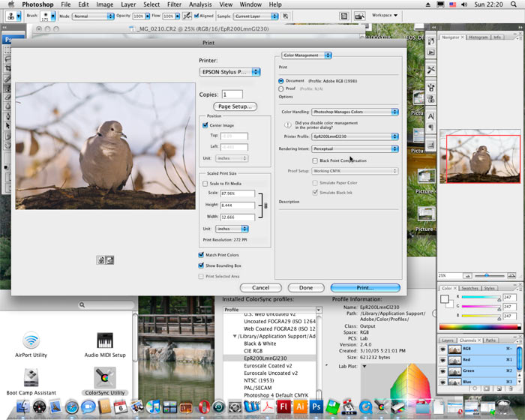Image resolution: width=525 pixels, height=420 pixels.
Task: Open the Color Management dropdown
Action: (306, 55)
